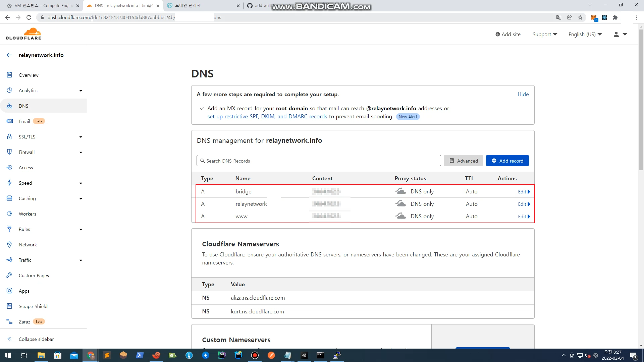644x362 pixels.
Task: Toggle proxy cloud for relaynetwork record
Action: coord(400,204)
